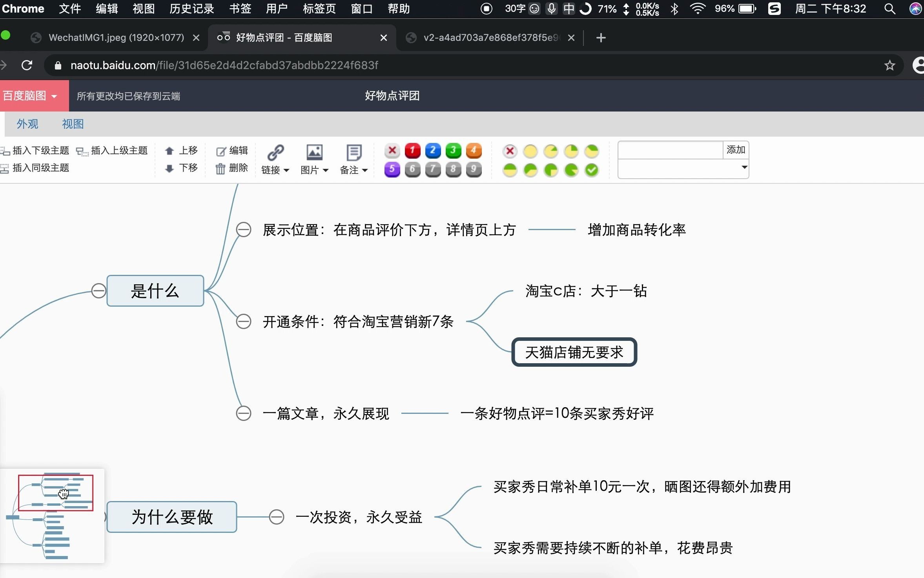Viewport: 924px width, 578px height.
Task: Switch to WechatIMG1.jpeg tab
Action: 116,38
